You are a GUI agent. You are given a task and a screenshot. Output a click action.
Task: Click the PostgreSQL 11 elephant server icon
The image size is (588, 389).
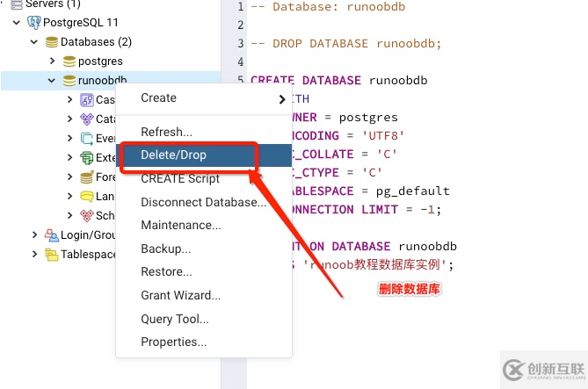(34, 23)
